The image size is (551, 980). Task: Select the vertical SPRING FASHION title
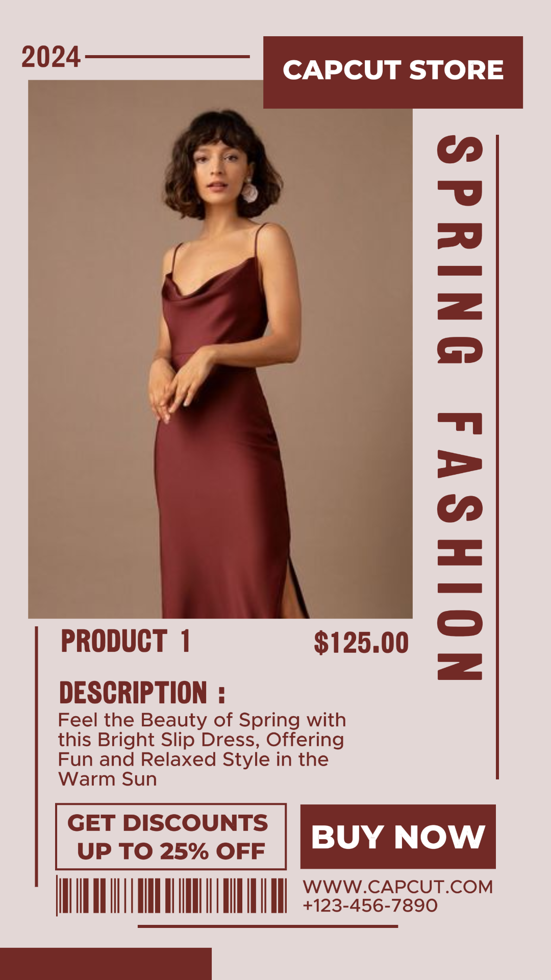460,408
